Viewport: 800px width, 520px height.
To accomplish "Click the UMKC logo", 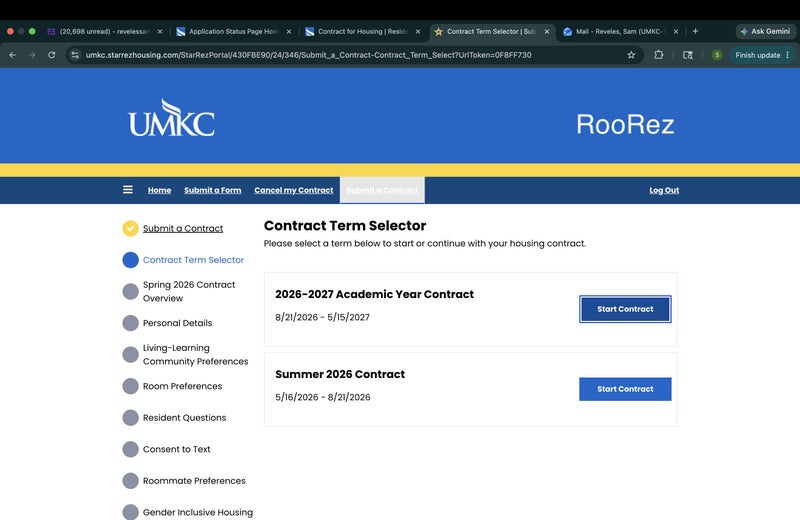I will click(x=171, y=118).
